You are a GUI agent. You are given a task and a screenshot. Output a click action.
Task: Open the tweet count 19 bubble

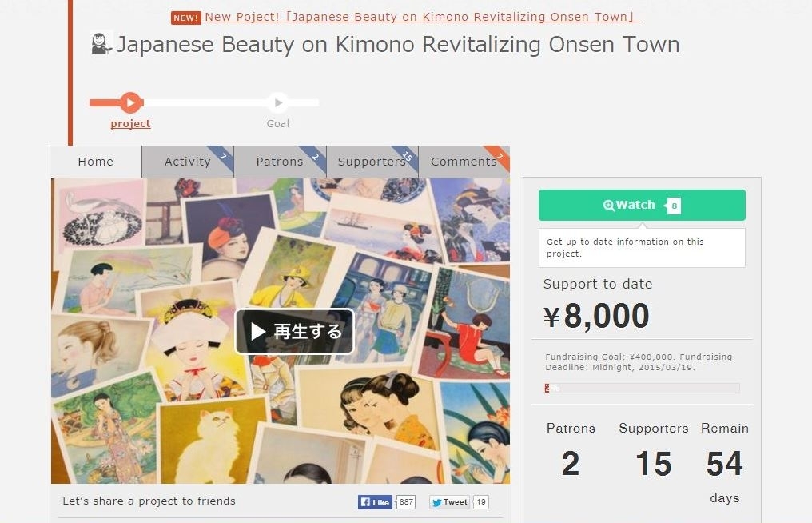(x=481, y=501)
